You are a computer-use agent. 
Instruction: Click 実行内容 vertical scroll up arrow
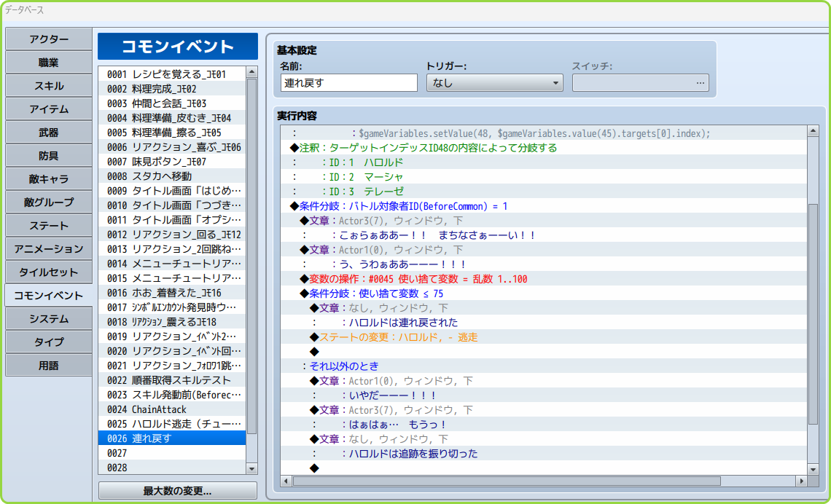tap(813, 131)
